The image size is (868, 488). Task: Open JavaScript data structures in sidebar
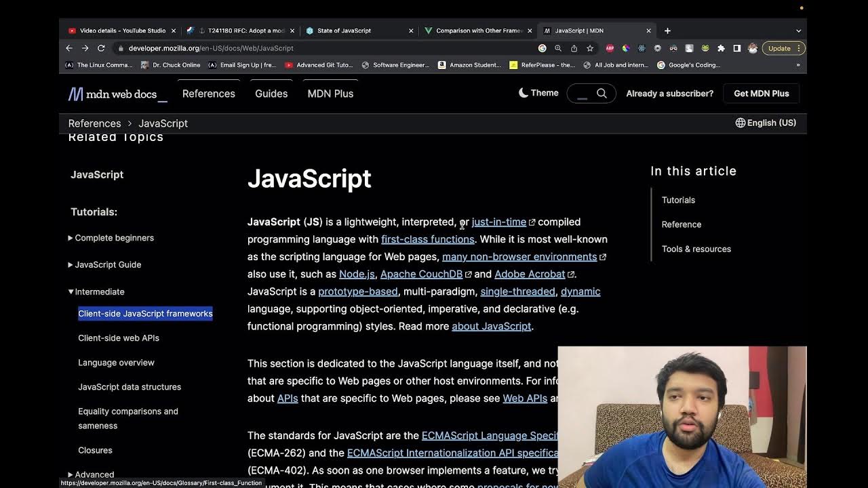[130, 387]
